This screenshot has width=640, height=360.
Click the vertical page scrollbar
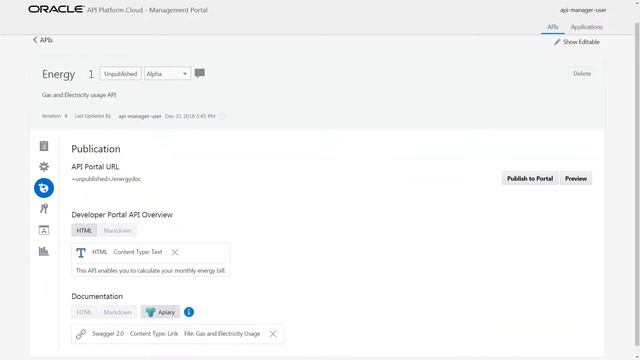[637, 184]
